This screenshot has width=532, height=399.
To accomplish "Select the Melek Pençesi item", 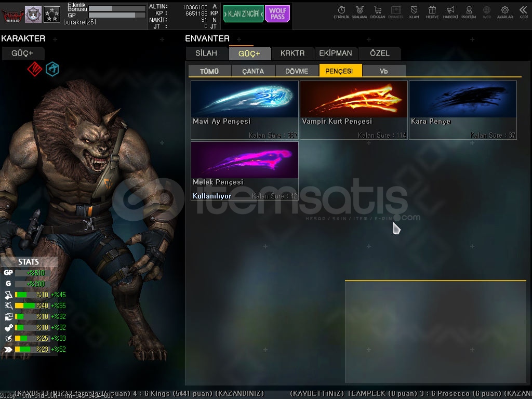I will tap(245, 170).
